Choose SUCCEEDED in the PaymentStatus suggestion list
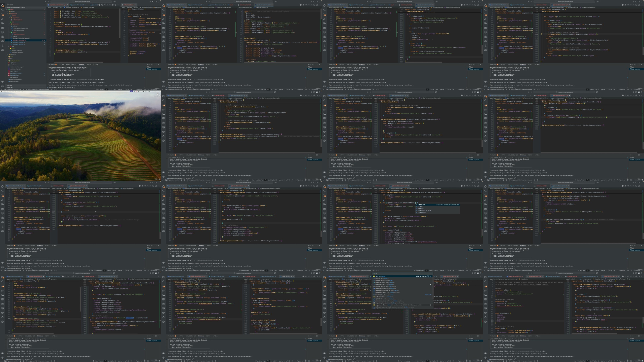644x362 pixels. (x=421, y=213)
